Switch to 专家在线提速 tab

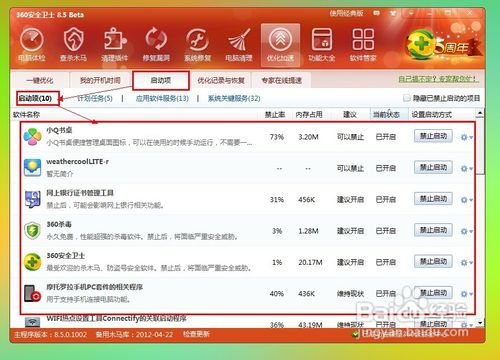tap(281, 80)
